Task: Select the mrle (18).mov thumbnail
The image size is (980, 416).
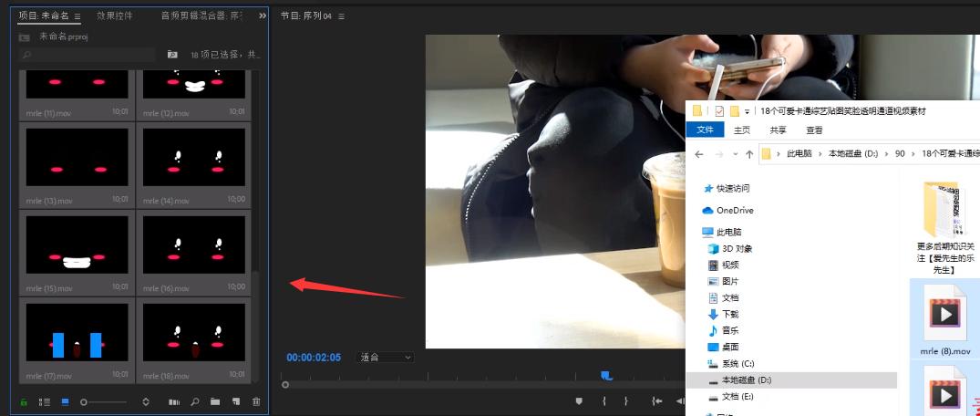Action: click(x=194, y=332)
